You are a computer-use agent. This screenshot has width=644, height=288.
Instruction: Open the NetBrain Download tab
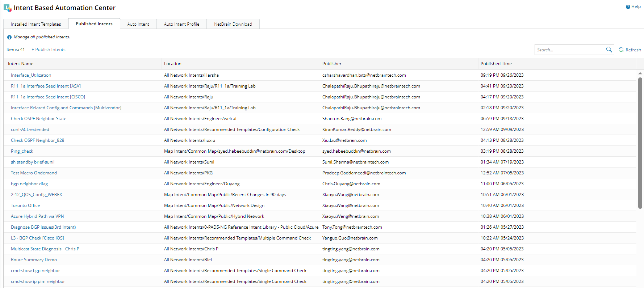[233, 24]
